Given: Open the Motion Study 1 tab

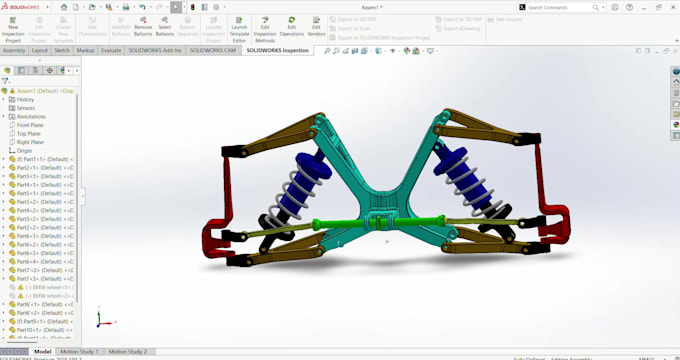Looking at the screenshot, I should pyautogui.click(x=79, y=351).
